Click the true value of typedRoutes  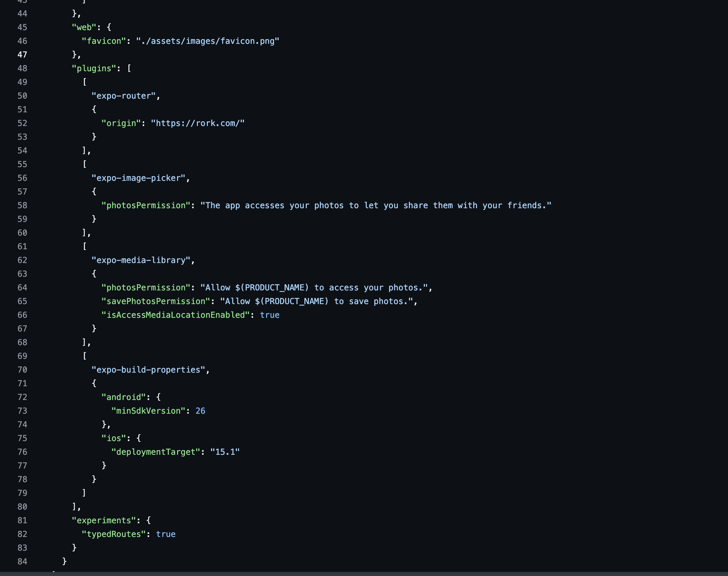point(166,534)
